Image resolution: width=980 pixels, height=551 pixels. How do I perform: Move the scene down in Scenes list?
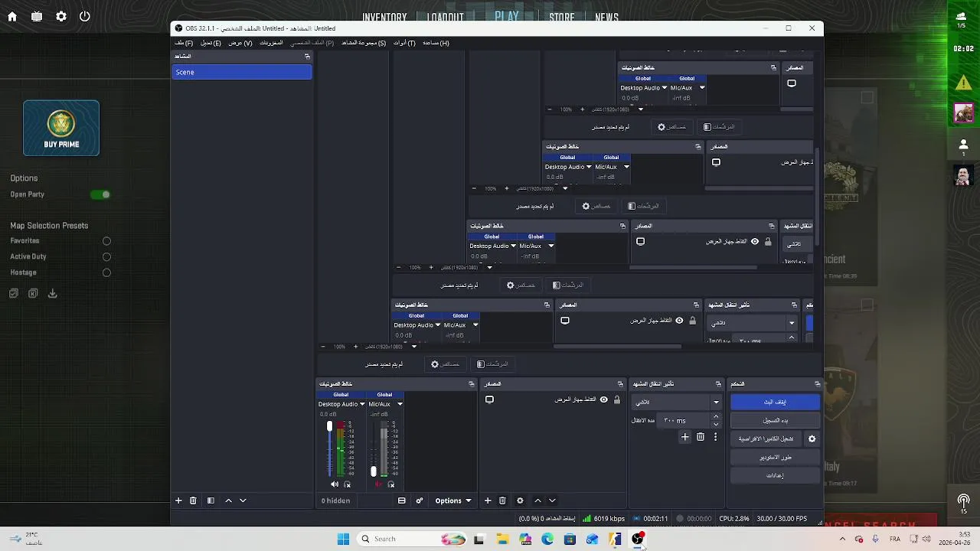click(243, 500)
